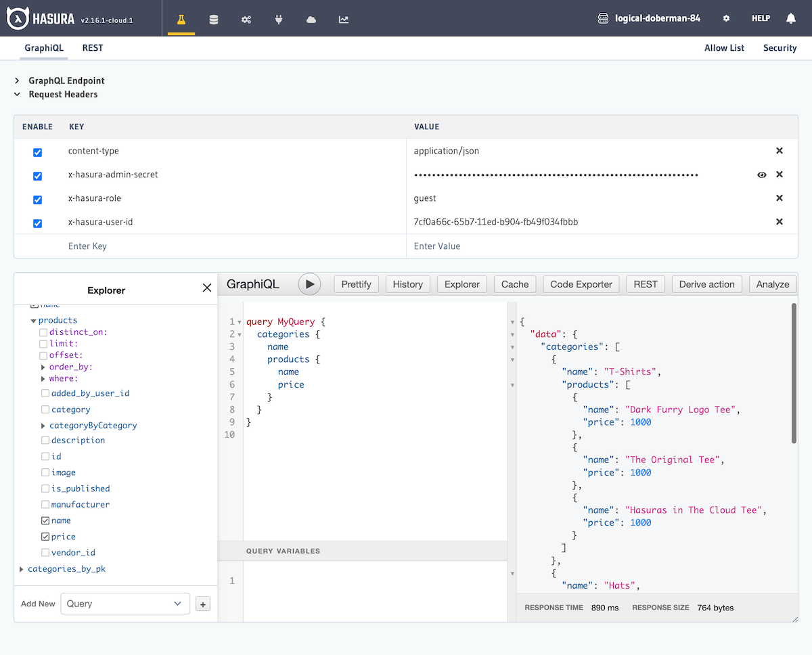Reveal admin secret with eye icon
The width and height of the screenshot is (812, 655).
tap(762, 175)
